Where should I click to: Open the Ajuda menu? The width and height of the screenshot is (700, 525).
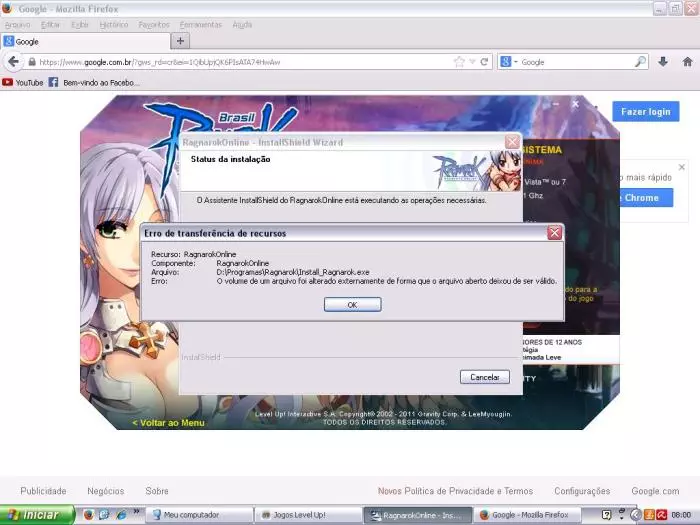coord(242,25)
